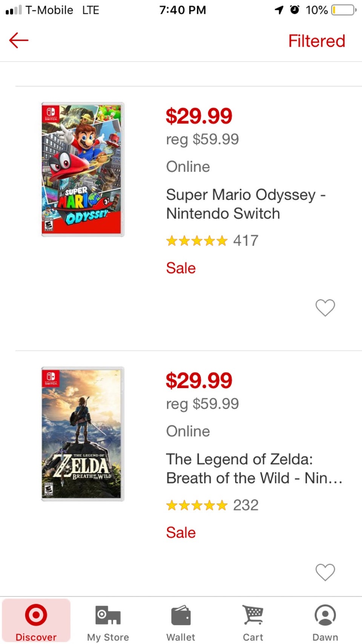Favorite Zelda Breath of the Wild heart
This screenshot has height=644, width=362.
tap(325, 572)
